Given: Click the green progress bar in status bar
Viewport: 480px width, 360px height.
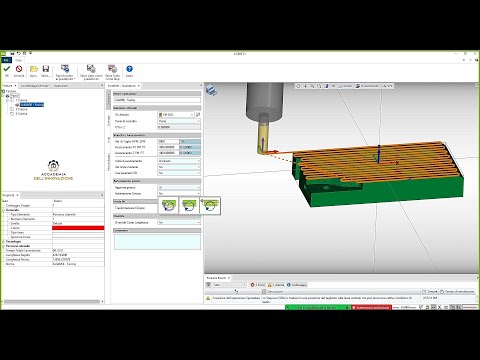Looking at the screenshot, I should 318,307.
